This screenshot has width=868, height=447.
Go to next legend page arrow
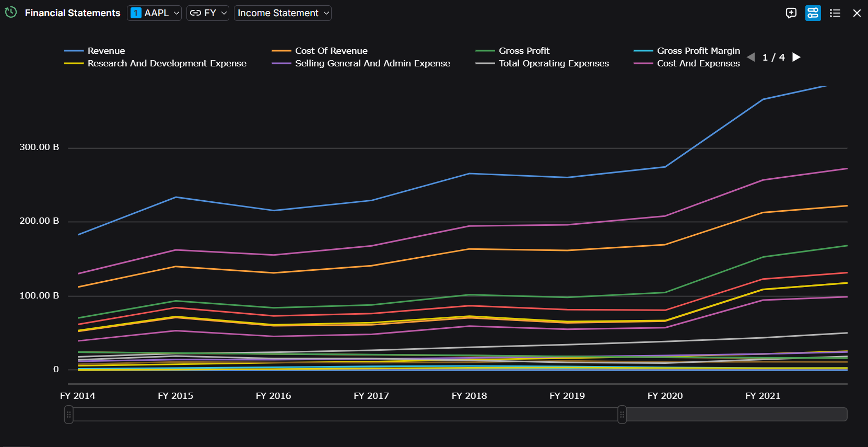(796, 57)
